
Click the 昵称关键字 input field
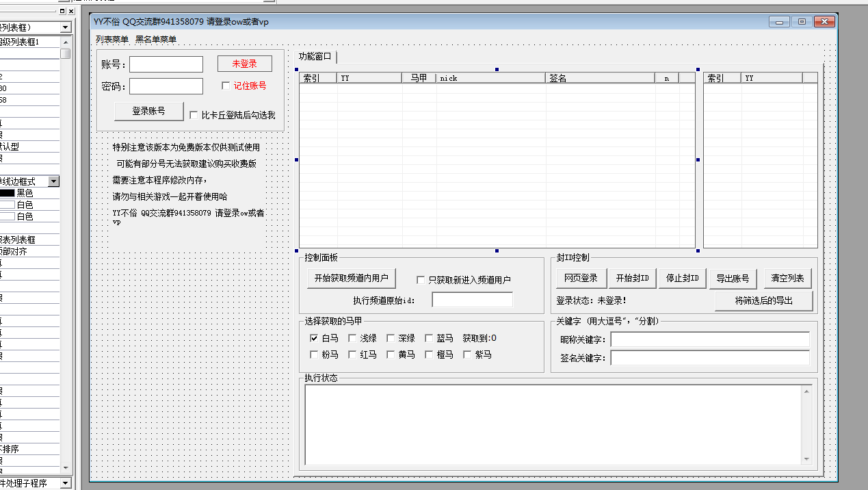[709, 340]
